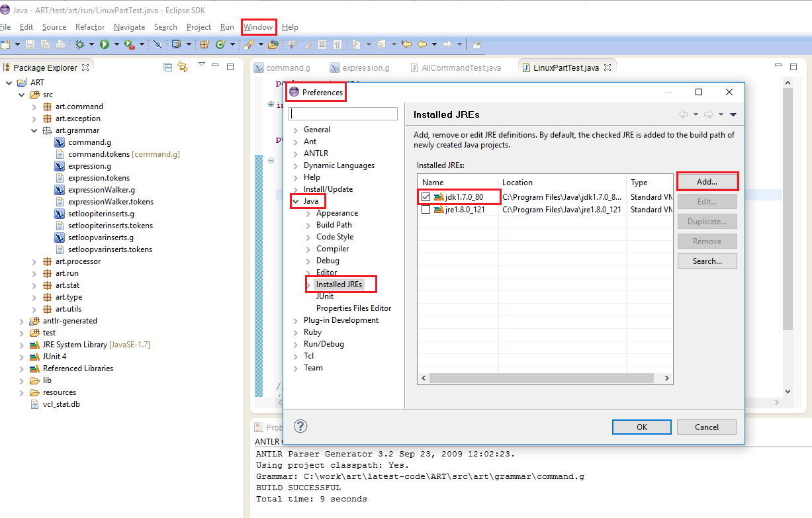Screen dimensions: 812x518
Task: Click the Name column header
Action: (x=458, y=182)
